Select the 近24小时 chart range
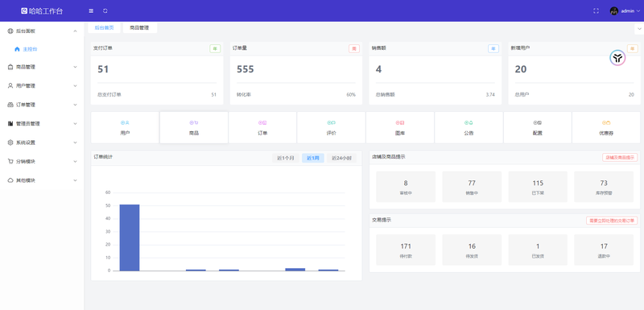Screen dimensions: 644x310 (x=341, y=158)
